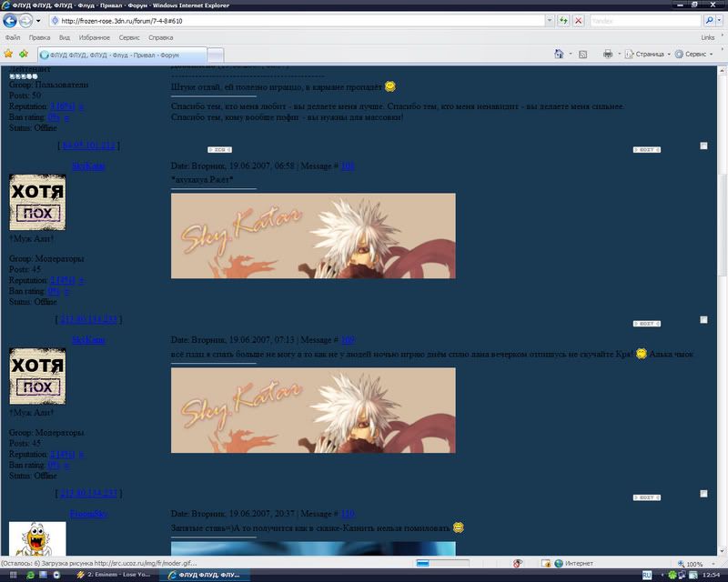Launch Internet Explorer from the Quick Launch bar
Image resolution: width=728 pixels, height=582 pixels.
coord(30,575)
